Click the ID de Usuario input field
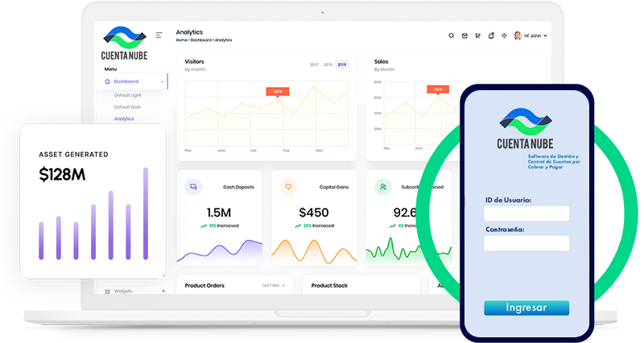The image size is (644, 343). pyautogui.click(x=526, y=213)
